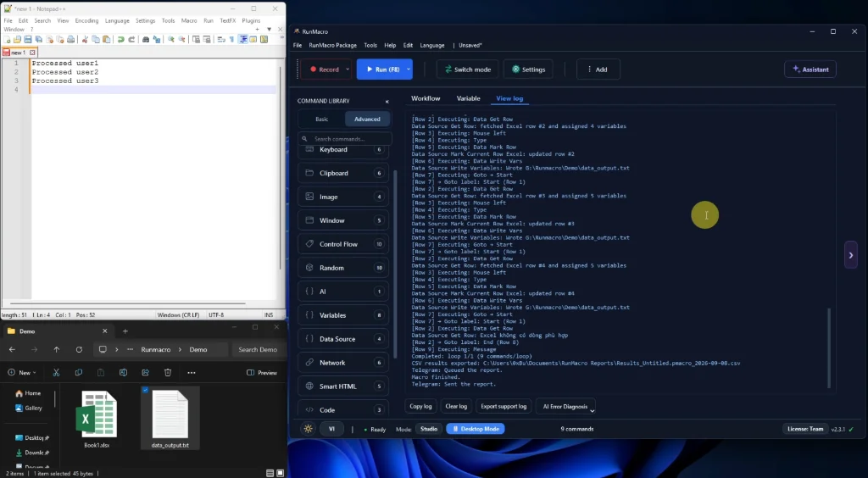Click the Copy icon in File Explorer toolbar
Image resolution: width=868 pixels, height=478 pixels.
pyautogui.click(x=79, y=373)
